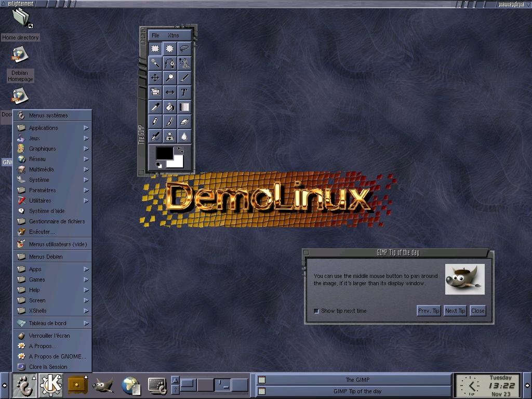Choose Clore la Session to log out
The width and height of the screenshot is (532, 399).
[x=52, y=367]
